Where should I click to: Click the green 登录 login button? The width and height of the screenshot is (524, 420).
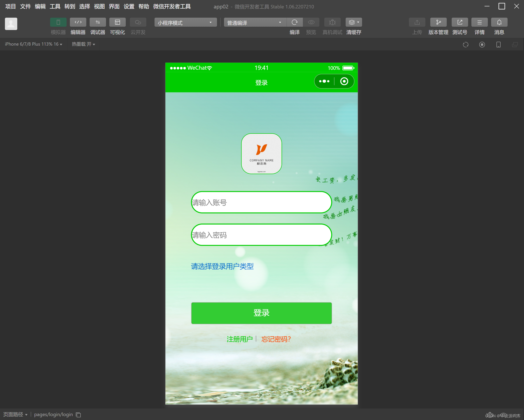[261, 313]
